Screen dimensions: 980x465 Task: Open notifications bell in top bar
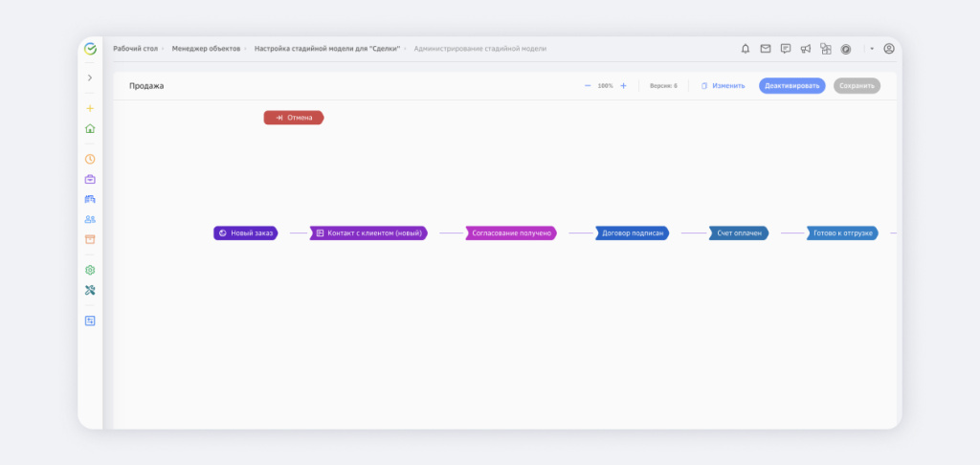tap(746, 49)
